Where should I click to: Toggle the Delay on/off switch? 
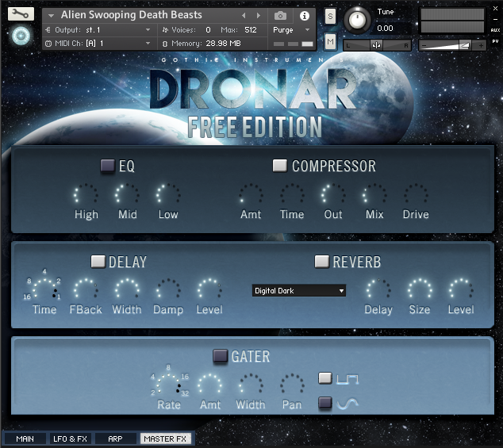pos(98,262)
